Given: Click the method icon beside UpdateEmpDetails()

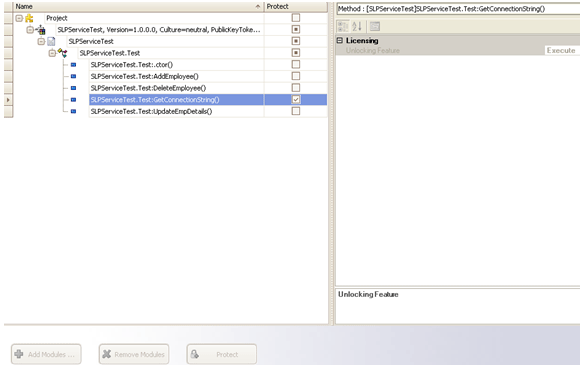Looking at the screenshot, I should point(73,111).
